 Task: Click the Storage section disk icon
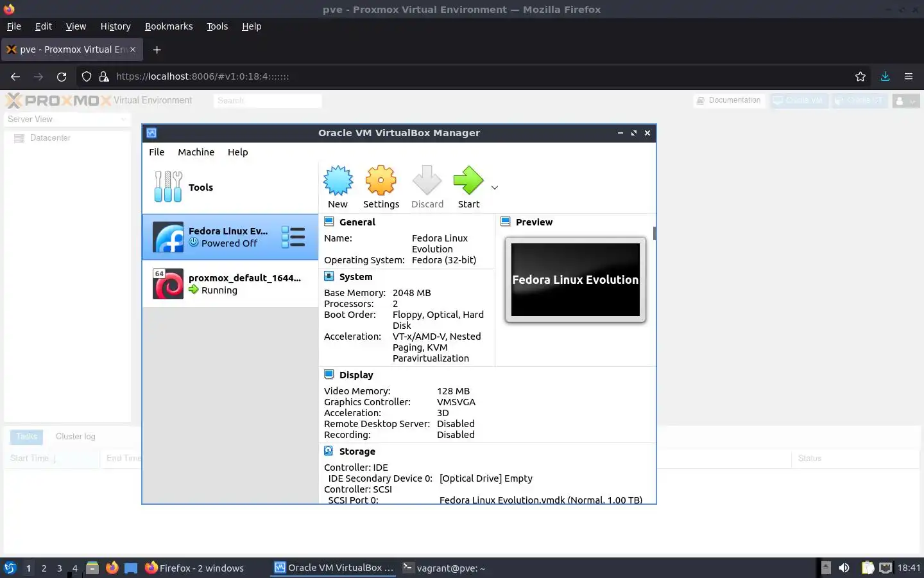point(329,451)
